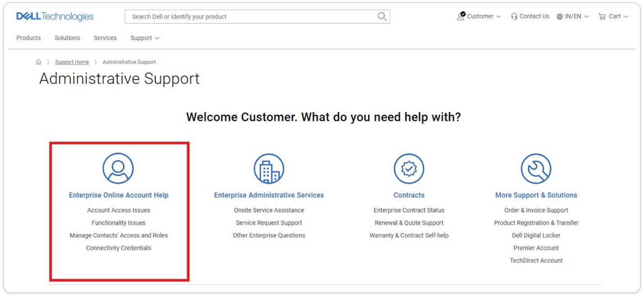Click the badge icon above Contracts
This screenshot has height=297, width=644.
(408, 168)
